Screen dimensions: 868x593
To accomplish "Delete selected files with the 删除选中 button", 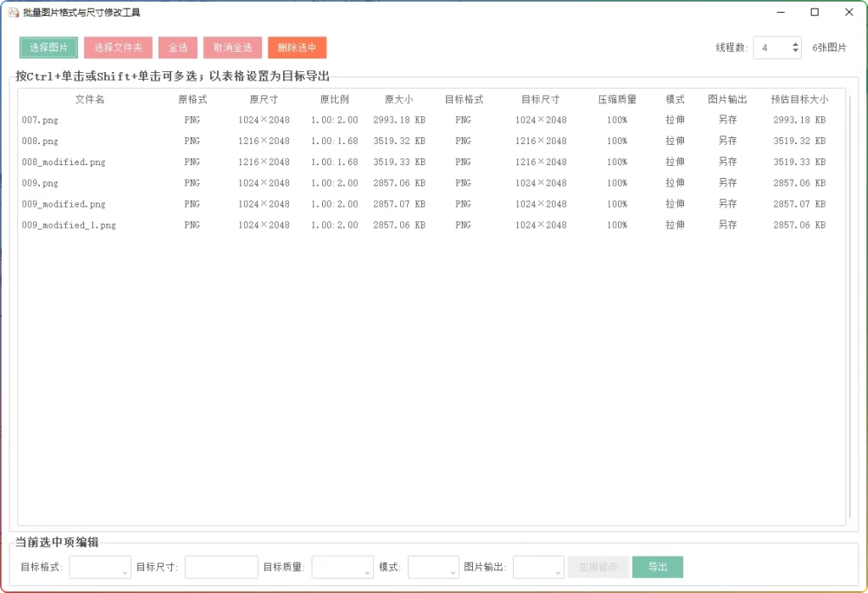I will 297,47.
